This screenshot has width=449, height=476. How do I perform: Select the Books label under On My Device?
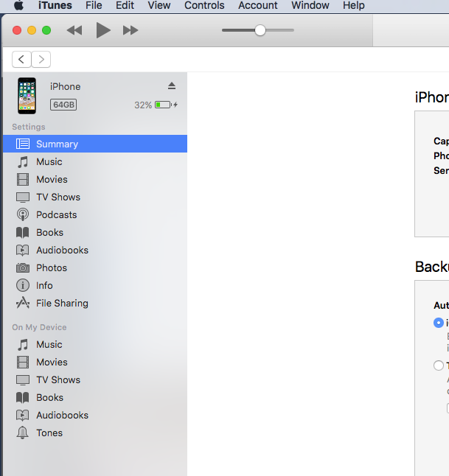coord(50,398)
